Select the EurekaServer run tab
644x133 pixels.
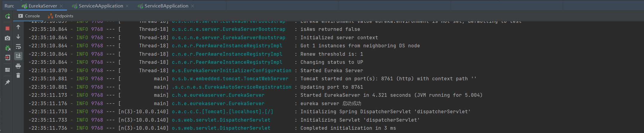pos(42,6)
